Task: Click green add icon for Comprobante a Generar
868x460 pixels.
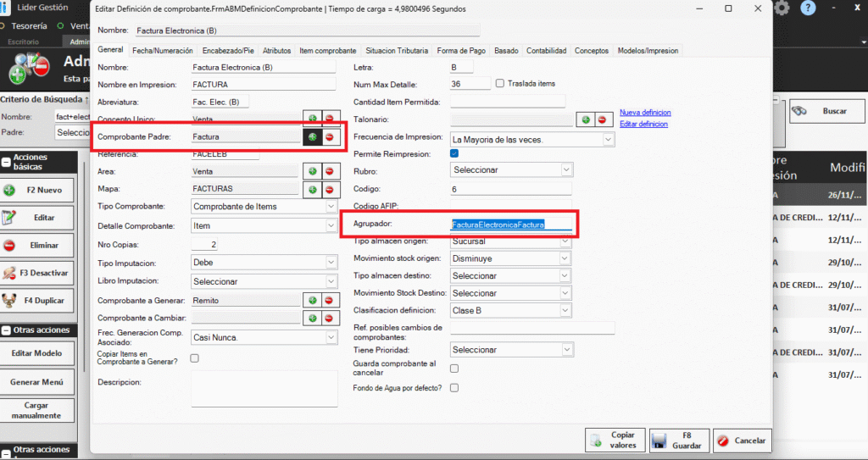Action: coord(313,300)
